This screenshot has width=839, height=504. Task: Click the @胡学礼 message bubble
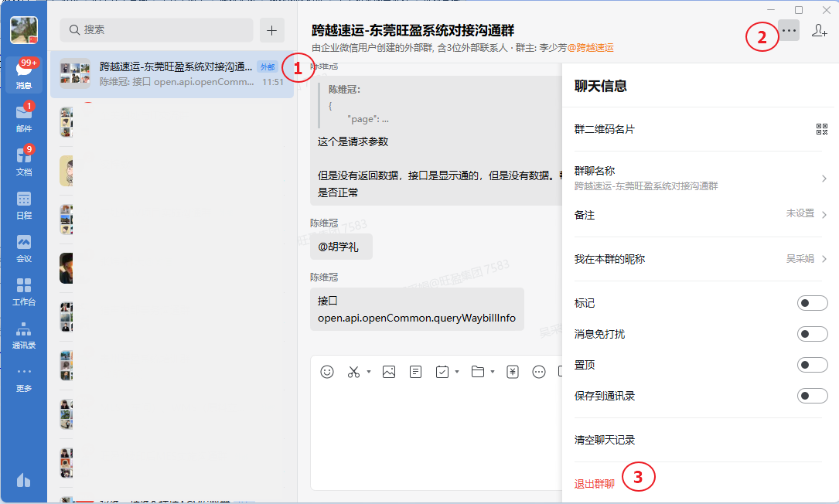click(341, 247)
